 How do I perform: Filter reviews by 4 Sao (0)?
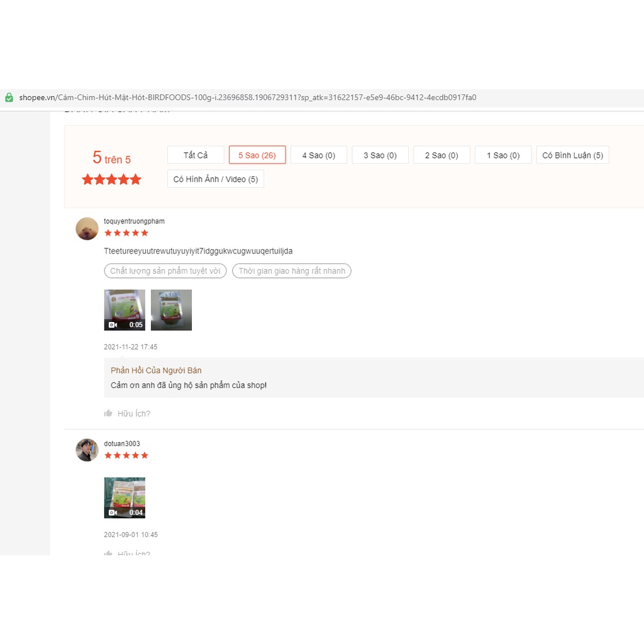pyautogui.click(x=318, y=155)
